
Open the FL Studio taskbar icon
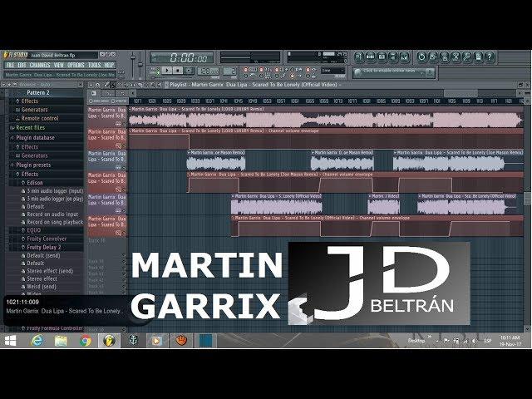pos(109,341)
